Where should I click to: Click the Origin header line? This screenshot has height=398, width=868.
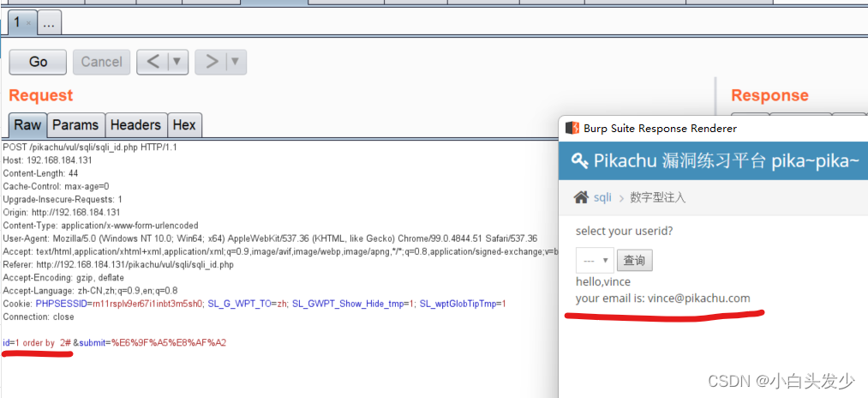pos(62,213)
